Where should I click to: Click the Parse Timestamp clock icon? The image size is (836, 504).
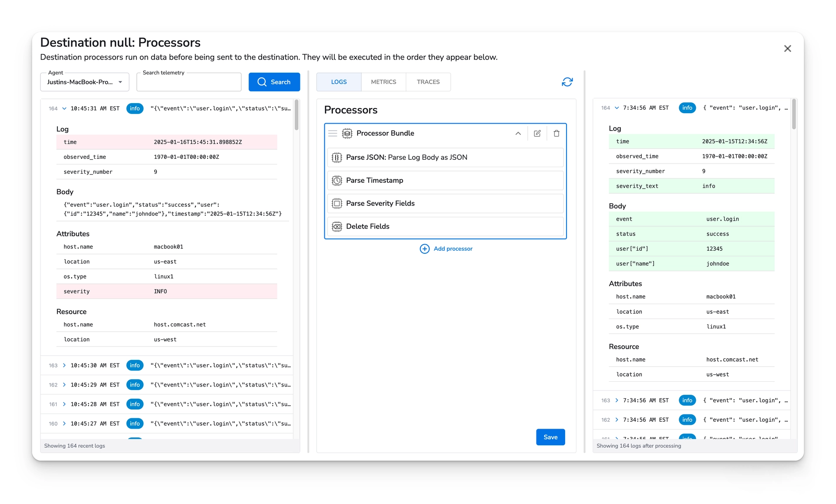pyautogui.click(x=336, y=180)
